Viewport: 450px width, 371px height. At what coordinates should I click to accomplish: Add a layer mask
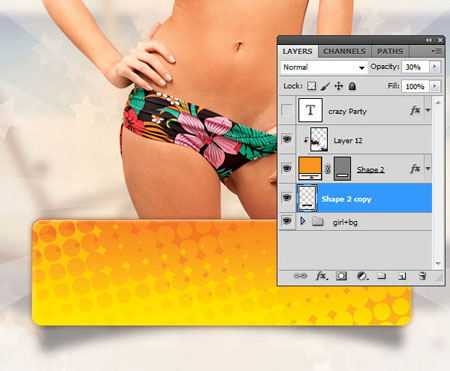point(341,276)
